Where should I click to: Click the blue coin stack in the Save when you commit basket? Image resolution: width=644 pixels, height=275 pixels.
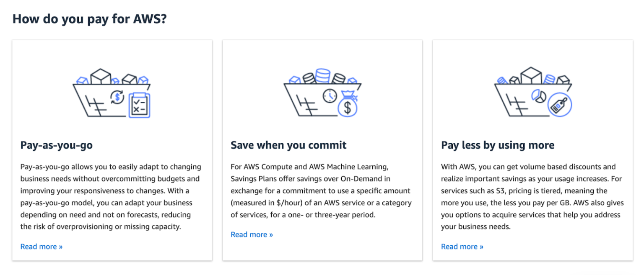click(x=322, y=76)
